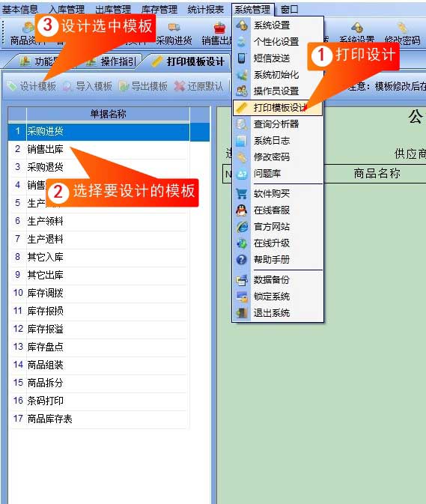The width and height of the screenshot is (426, 504).
Task: Open the 库存管理 menu
Action: click(159, 9)
